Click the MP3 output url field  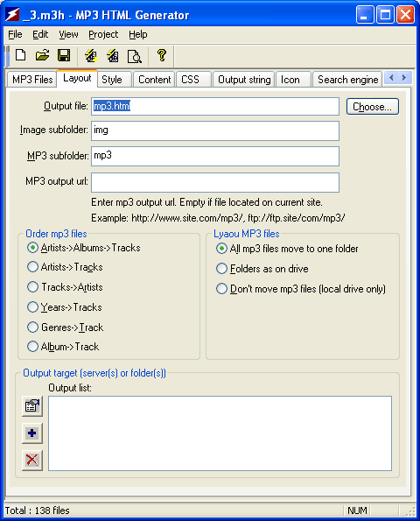click(215, 182)
